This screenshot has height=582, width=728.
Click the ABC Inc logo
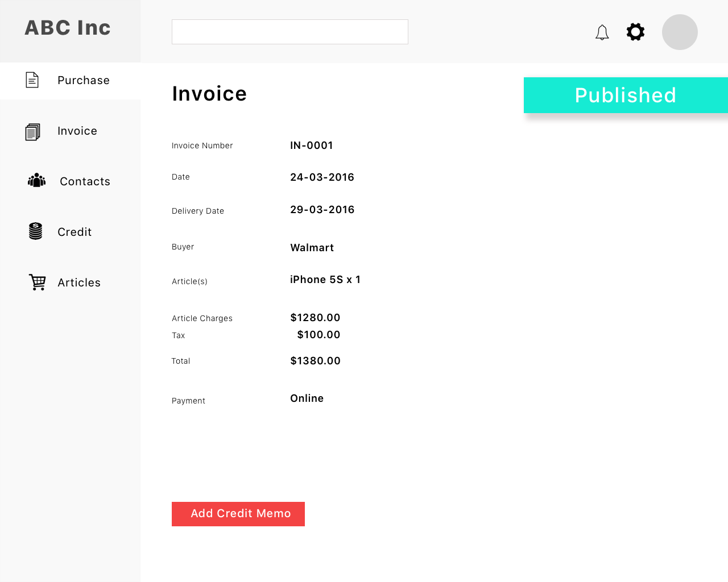[68, 28]
